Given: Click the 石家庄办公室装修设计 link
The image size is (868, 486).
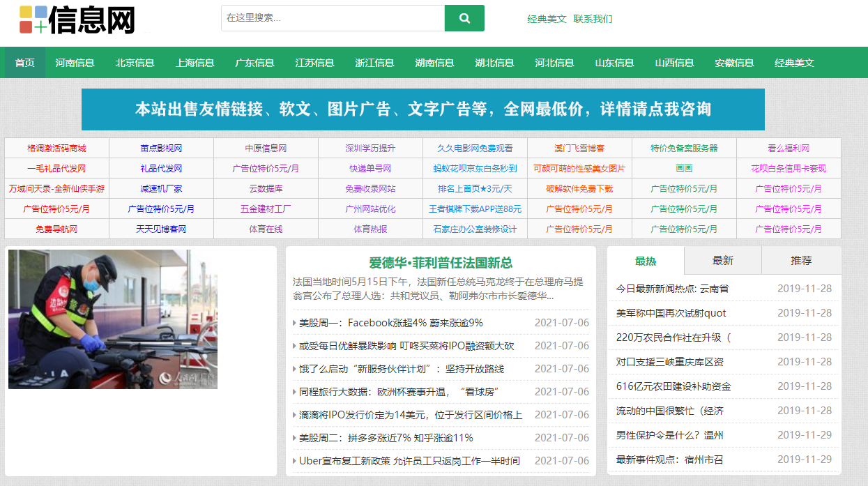Looking at the screenshot, I should click(475, 229).
